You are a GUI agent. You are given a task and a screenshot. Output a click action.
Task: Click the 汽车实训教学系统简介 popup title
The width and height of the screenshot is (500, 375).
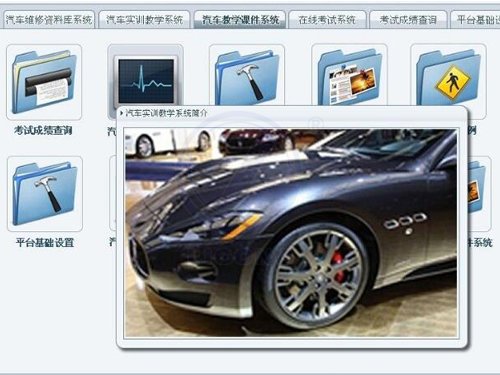click(166, 113)
